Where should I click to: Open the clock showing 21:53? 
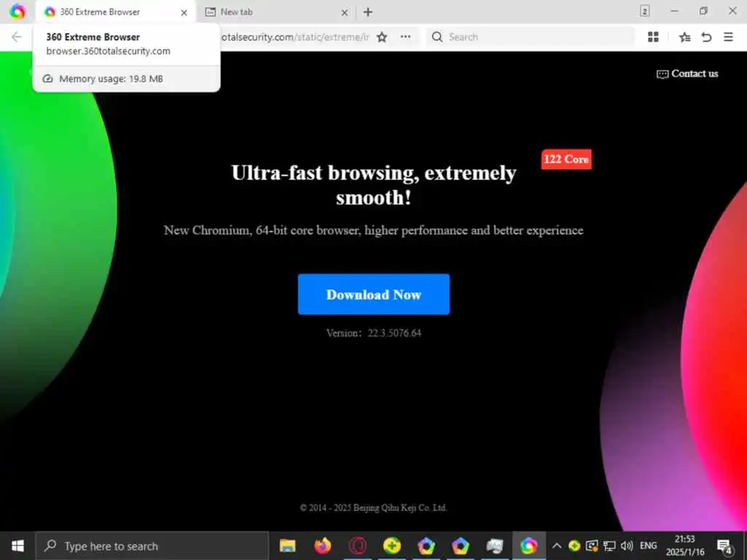click(685, 545)
